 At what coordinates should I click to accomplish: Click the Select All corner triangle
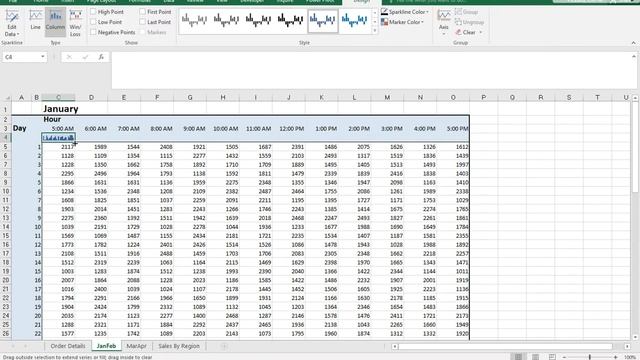click(x=7, y=98)
